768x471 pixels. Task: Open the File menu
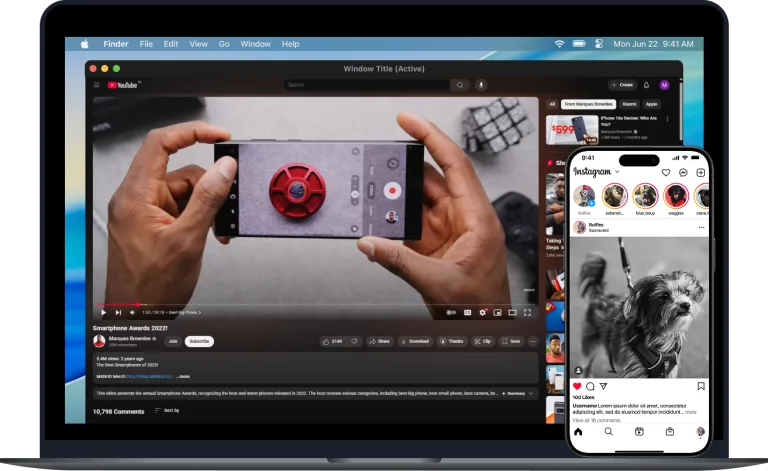tap(146, 44)
